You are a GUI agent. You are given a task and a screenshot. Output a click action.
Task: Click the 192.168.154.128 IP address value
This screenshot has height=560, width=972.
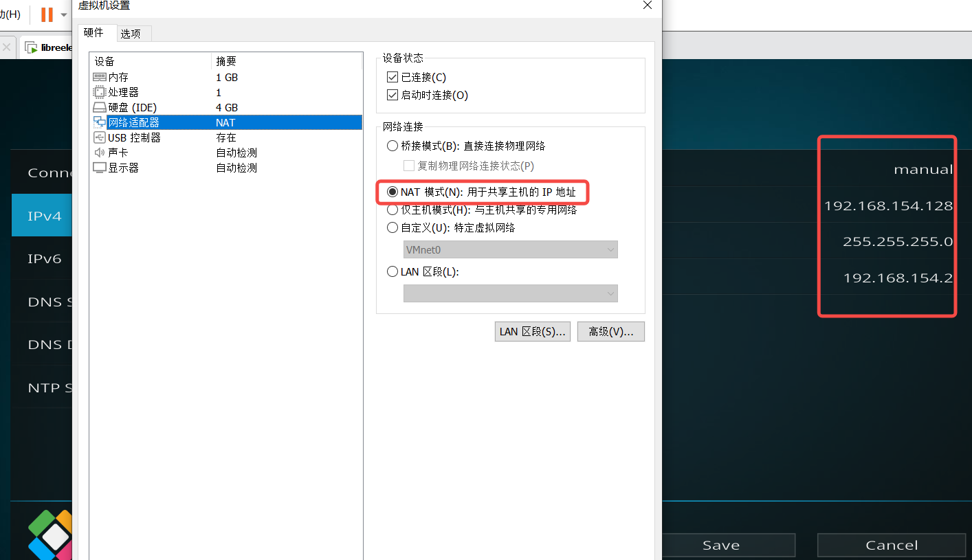tap(888, 205)
